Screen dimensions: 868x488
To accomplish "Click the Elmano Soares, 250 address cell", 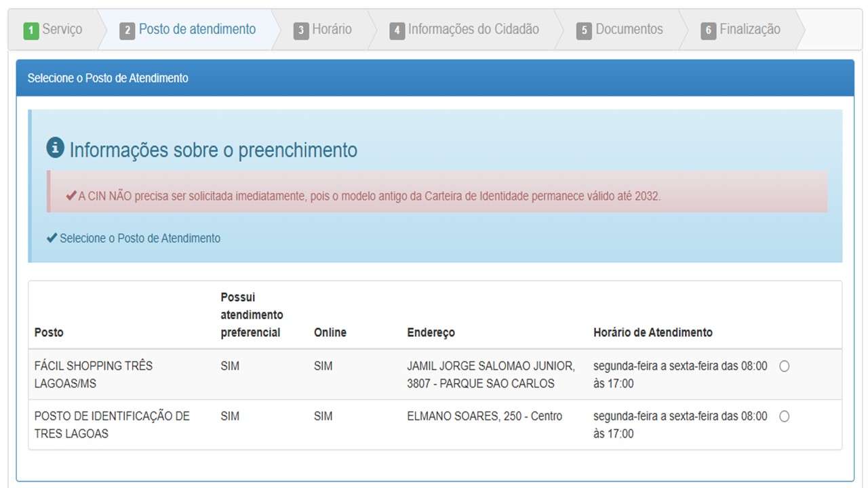I will click(x=484, y=416).
